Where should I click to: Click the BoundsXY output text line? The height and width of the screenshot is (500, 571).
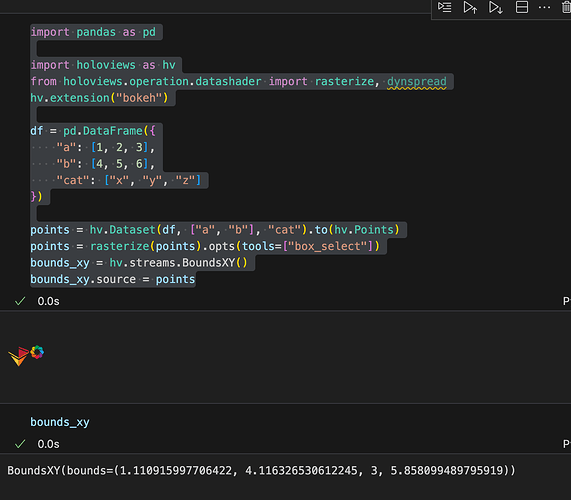[261, 471]
